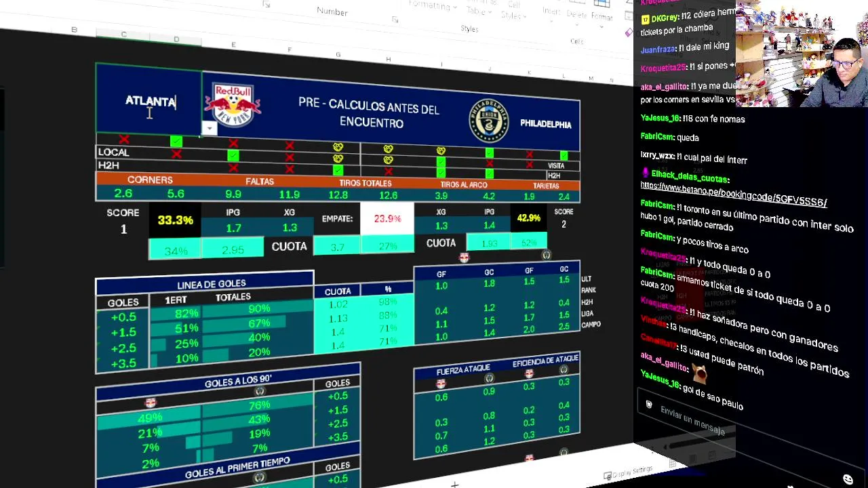Click the Elhack_delas_cuotas username
This screenshot has width=868, height=488.
(x=690, y=176)
